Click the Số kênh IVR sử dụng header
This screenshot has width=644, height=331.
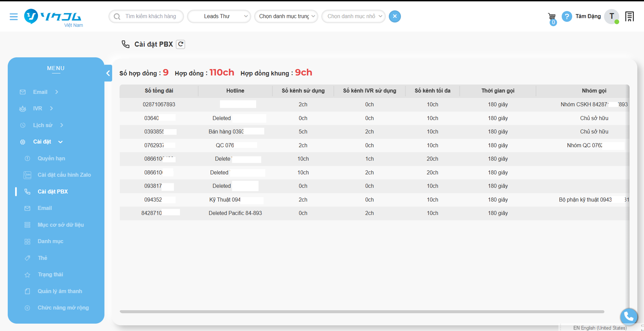[369, 91]
